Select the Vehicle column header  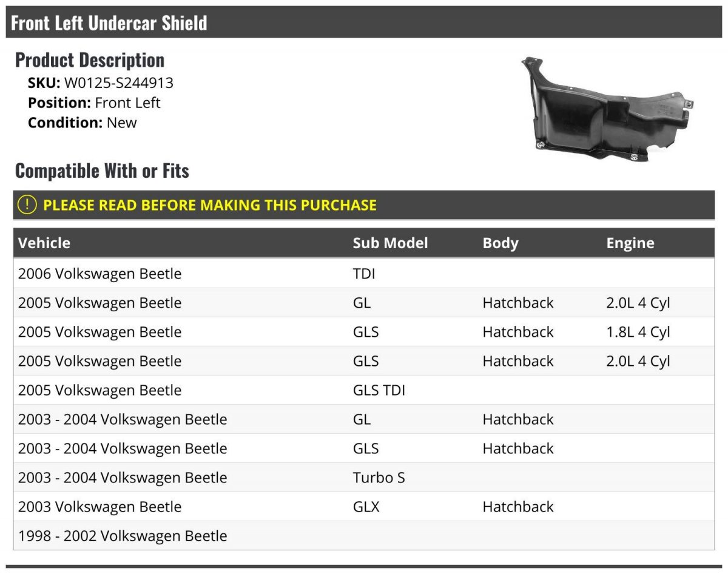(44, 243)
